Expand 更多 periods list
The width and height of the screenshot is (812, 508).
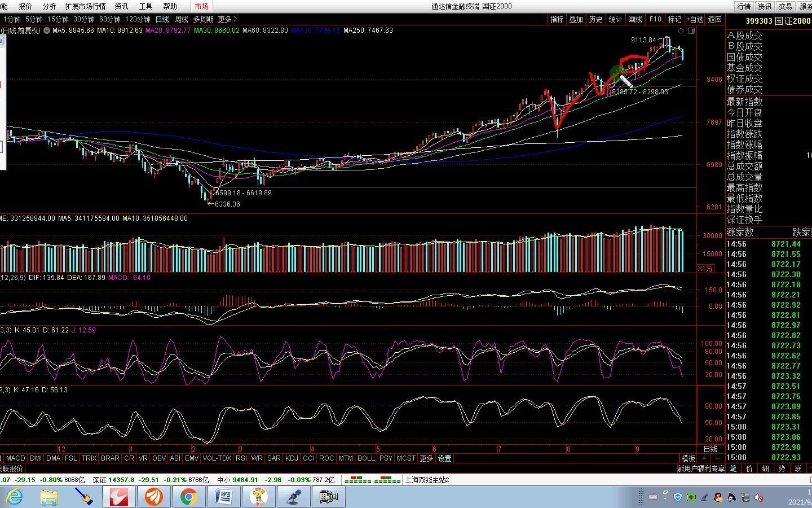pos(227,19)
